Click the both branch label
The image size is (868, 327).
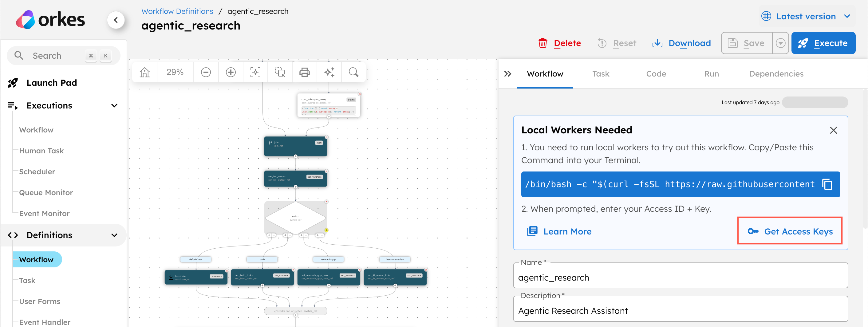pos(262,259)
